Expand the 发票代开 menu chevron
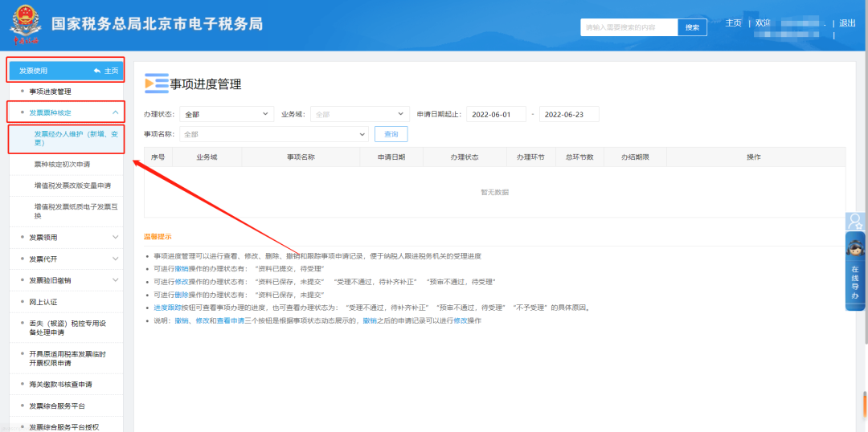Image resolution: width=868 pixels, height=432 pixels. click(x=115, y=259)
